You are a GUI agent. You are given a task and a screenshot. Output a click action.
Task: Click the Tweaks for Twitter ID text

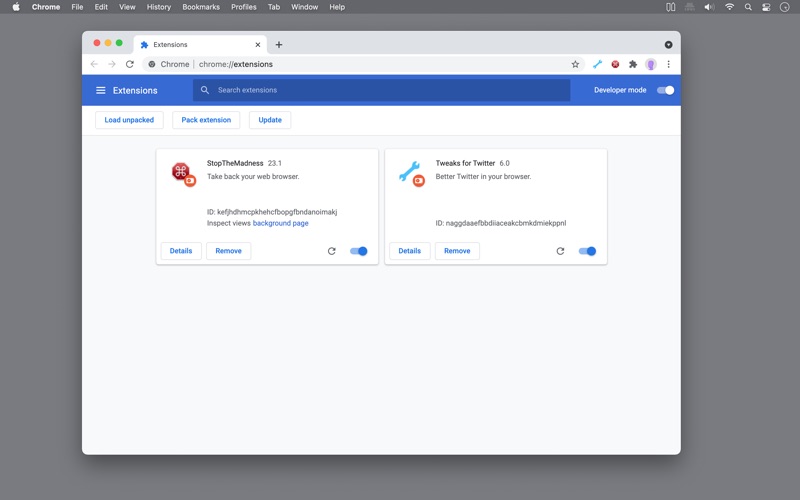point(501,223)
